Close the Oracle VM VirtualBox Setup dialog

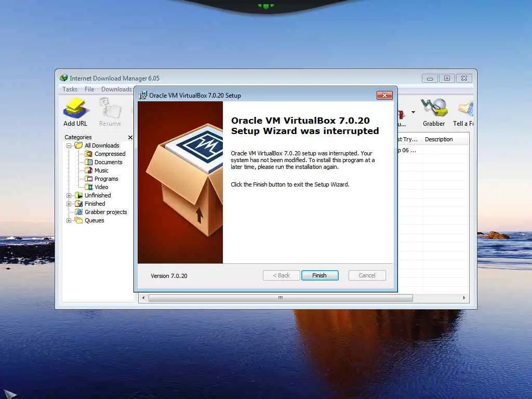(x=384, y=96)
